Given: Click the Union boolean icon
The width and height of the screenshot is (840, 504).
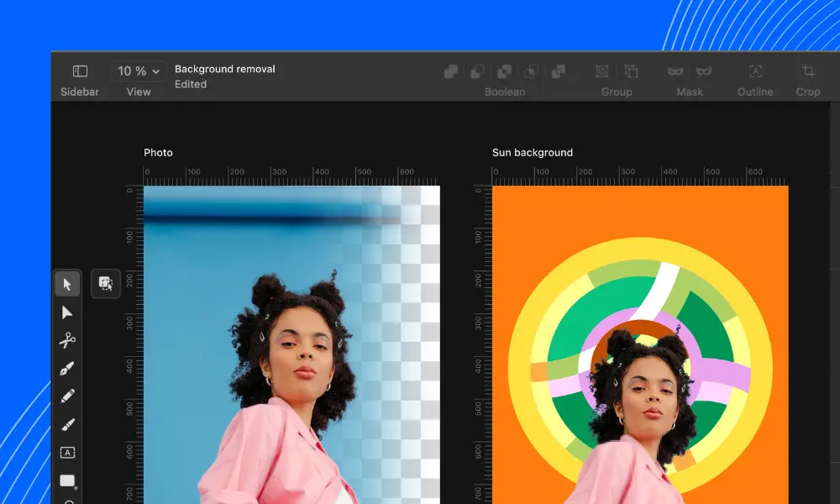Looking at the screenshot, I should (451, 71).
